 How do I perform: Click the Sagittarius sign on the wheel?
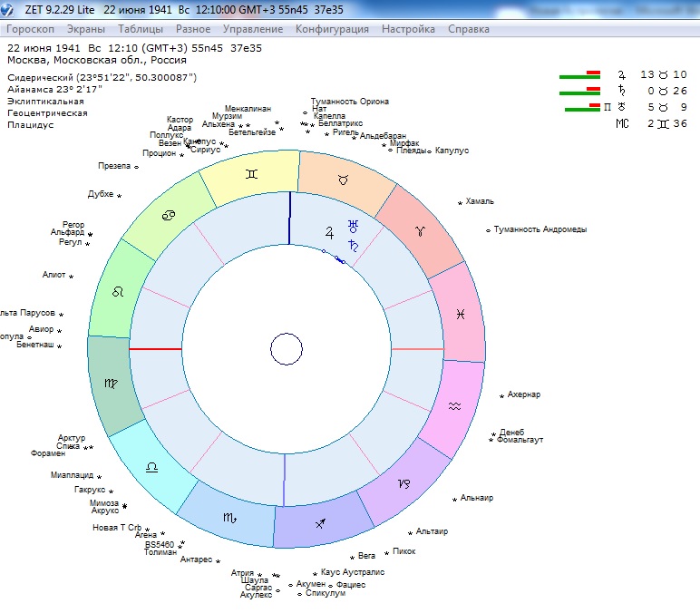click(x=322, y=524)
